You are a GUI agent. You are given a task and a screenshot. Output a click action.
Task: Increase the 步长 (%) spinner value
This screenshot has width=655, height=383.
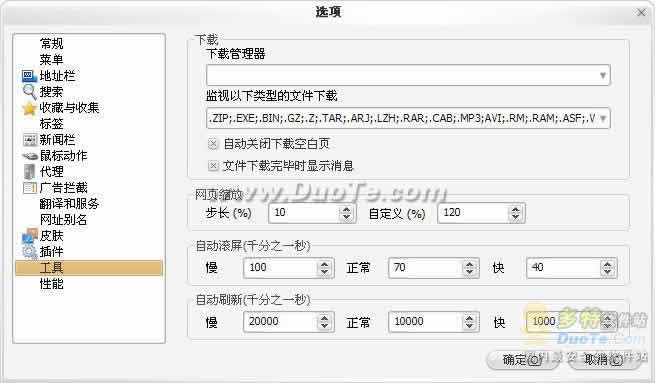coord(346,209)
